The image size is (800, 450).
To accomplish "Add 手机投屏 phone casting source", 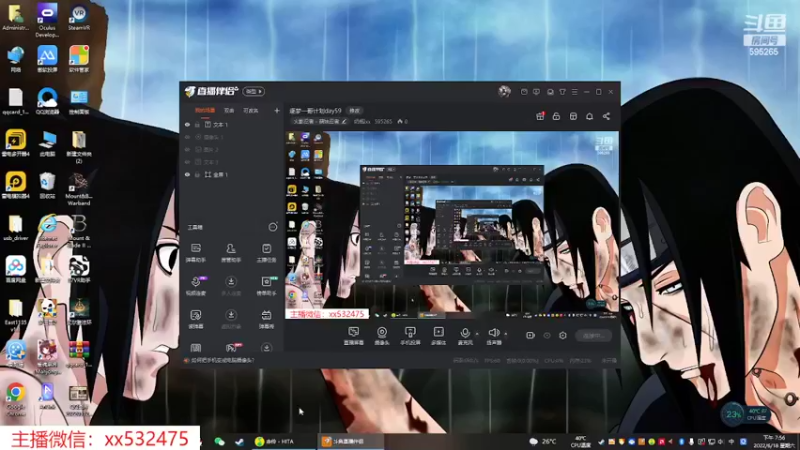I will [410, 336].
